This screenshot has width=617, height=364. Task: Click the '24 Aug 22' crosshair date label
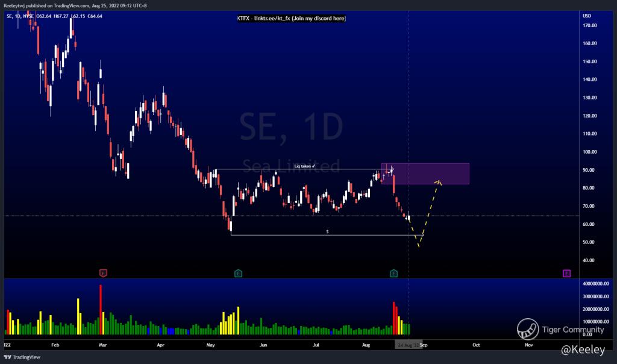[408, 345]
